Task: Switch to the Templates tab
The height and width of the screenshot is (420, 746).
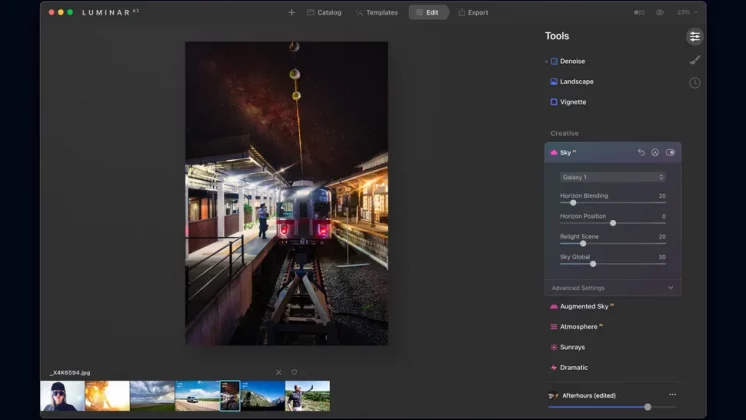Action: tap(376, 13)
